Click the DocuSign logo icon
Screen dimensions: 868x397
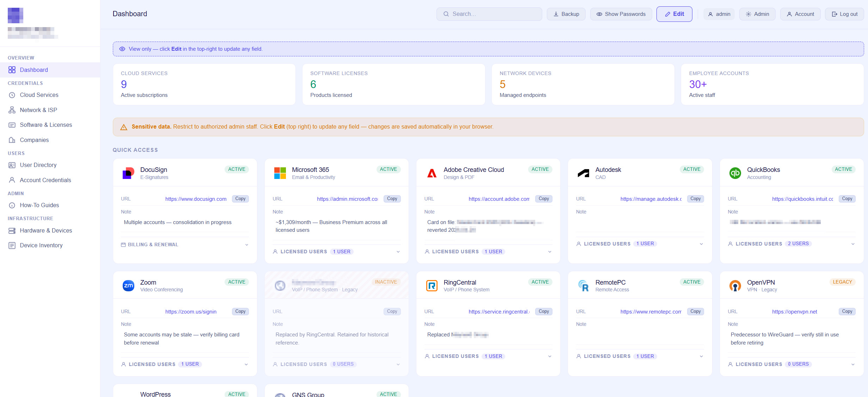[x=128, y=173]
